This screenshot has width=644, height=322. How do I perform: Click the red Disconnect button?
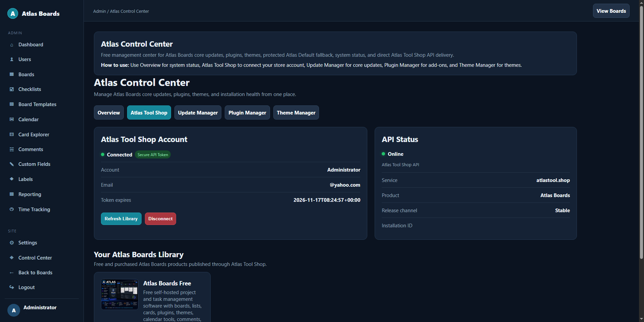tap(160, 219)
